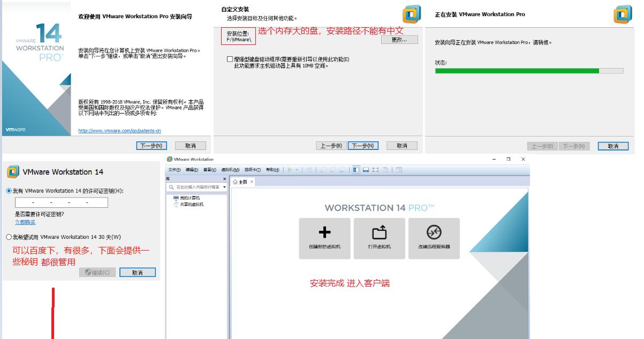Click the 打开虚拟机 tile
Viewport: 644px width, 339px height.
pos(379,238)
